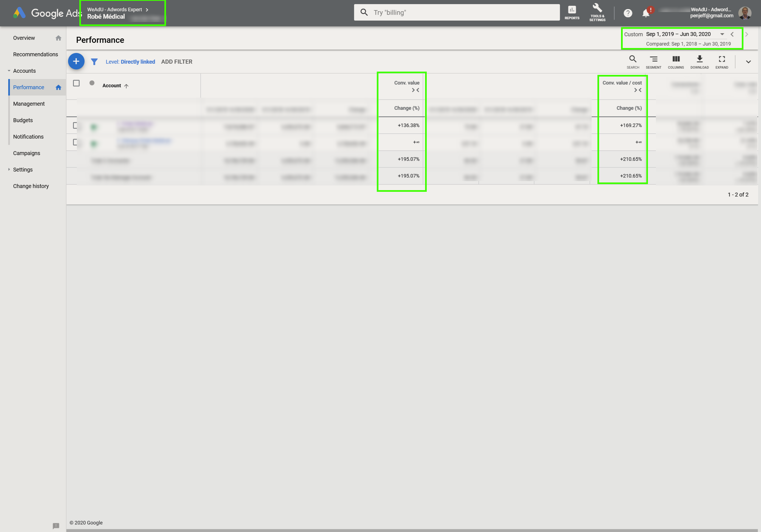Collapse the toolbar with the chevron arrow
Screen dimensions: 761x532
tap(748, 62)
